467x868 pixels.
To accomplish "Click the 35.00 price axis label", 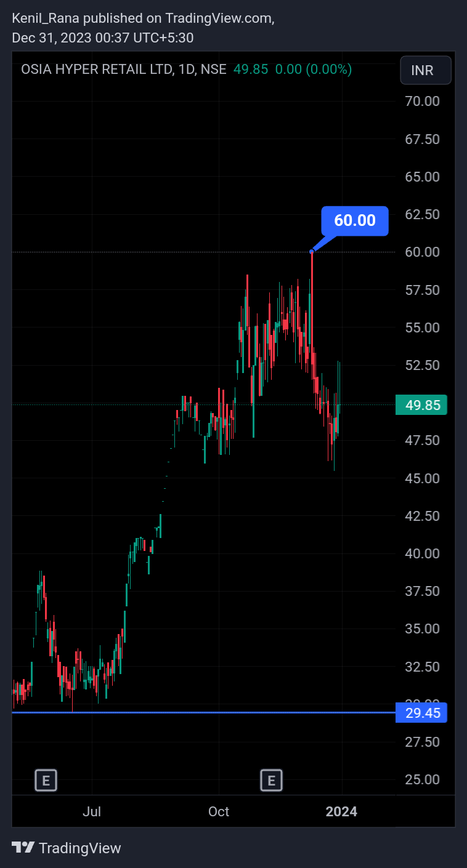I will pyautogui.click(x=422, y=629).
